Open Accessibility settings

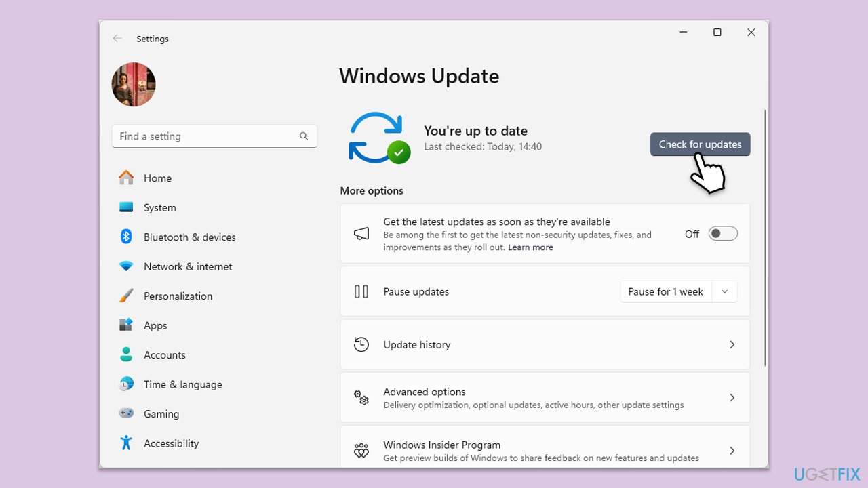click(x=171, y=443)
